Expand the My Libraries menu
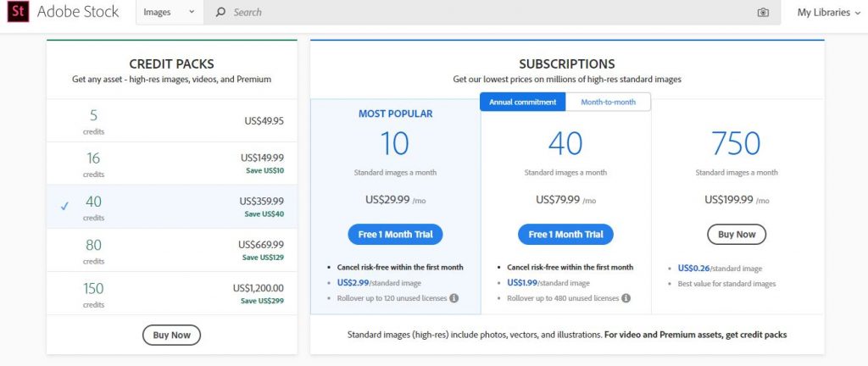The width and height of the screenshot is (868, 366). (x=829, y=12)
